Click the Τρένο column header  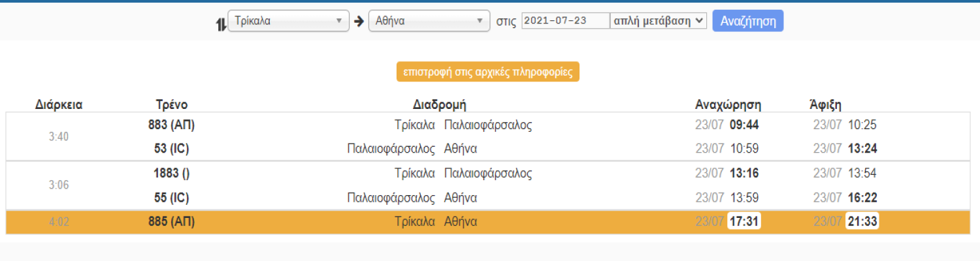[x=172, y=104]
